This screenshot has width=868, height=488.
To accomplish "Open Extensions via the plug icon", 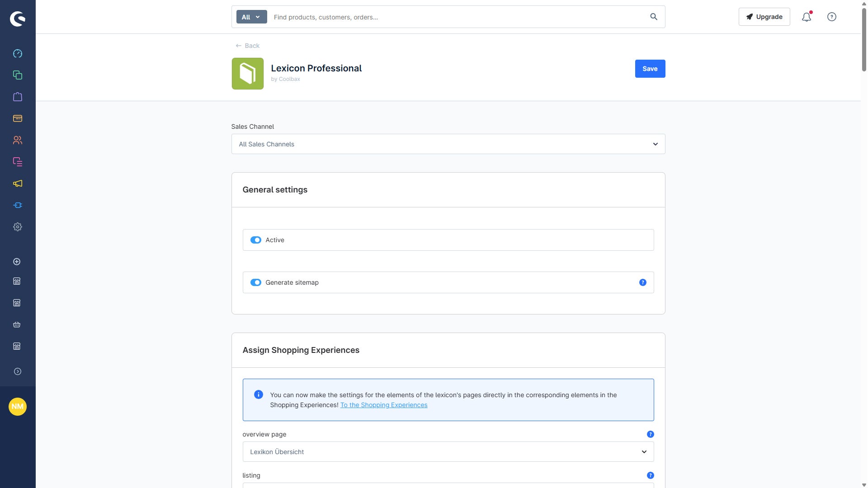I will click(x=18, y=205).
